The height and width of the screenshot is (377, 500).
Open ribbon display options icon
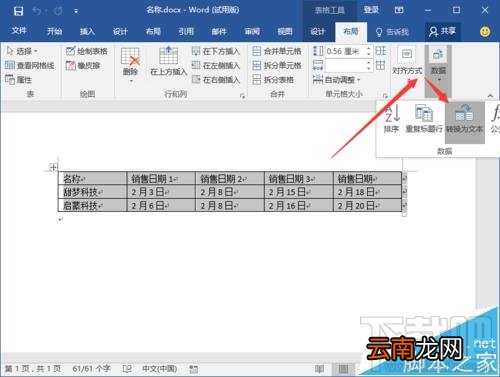pyautogui.click(x=399, y=10)
